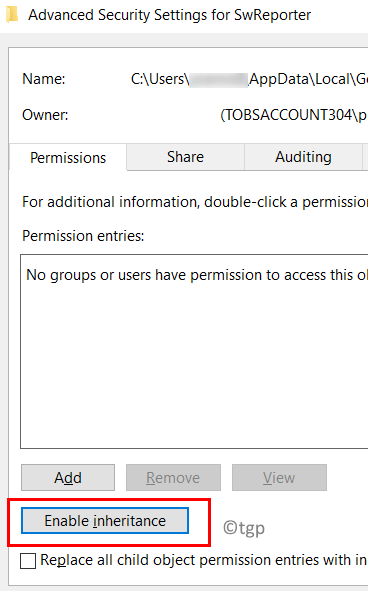This screenshot has height=591, width=368.
Task: Click the TOBSACCOUNT304 owner value
Action: coord(294,115)
